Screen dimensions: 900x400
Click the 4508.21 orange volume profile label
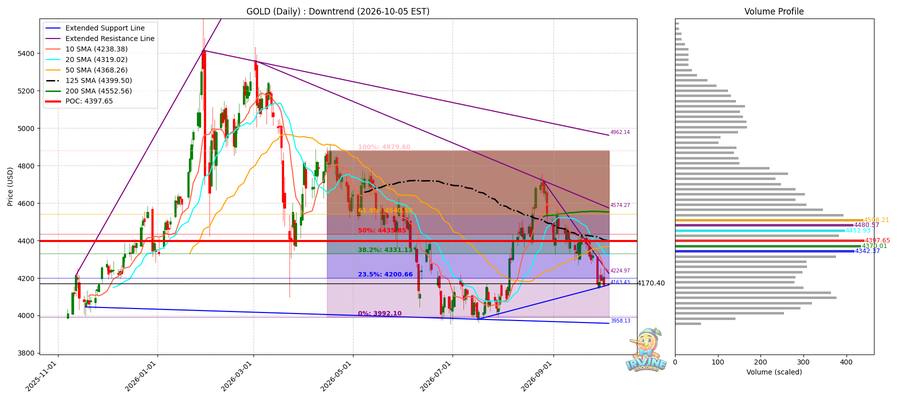coord(878,220)
